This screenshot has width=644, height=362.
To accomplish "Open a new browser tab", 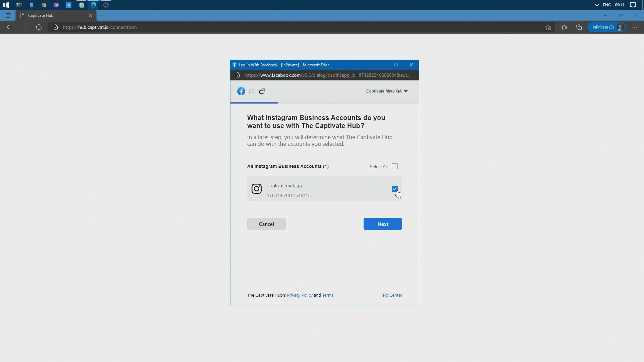I will (102, 15).
